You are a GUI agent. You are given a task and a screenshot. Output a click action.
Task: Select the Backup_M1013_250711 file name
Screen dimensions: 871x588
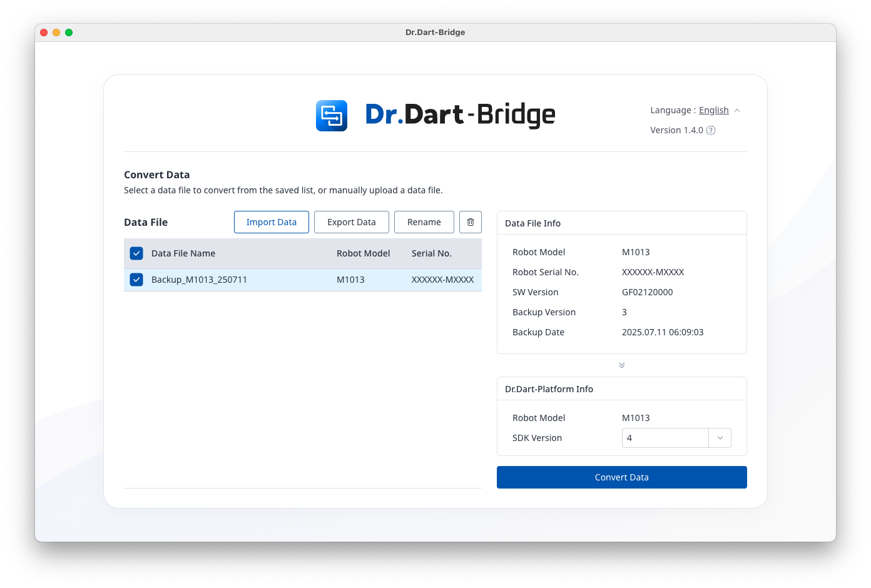[199, 280]
